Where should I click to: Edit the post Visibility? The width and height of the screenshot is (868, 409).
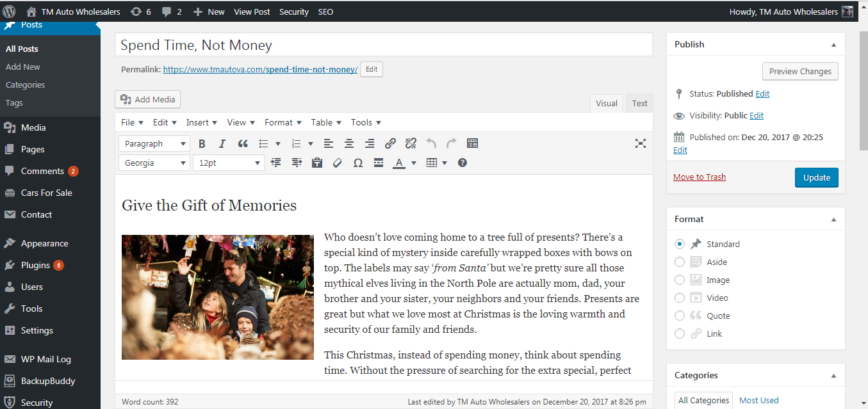pyautogui.click(x=757, y=115)
